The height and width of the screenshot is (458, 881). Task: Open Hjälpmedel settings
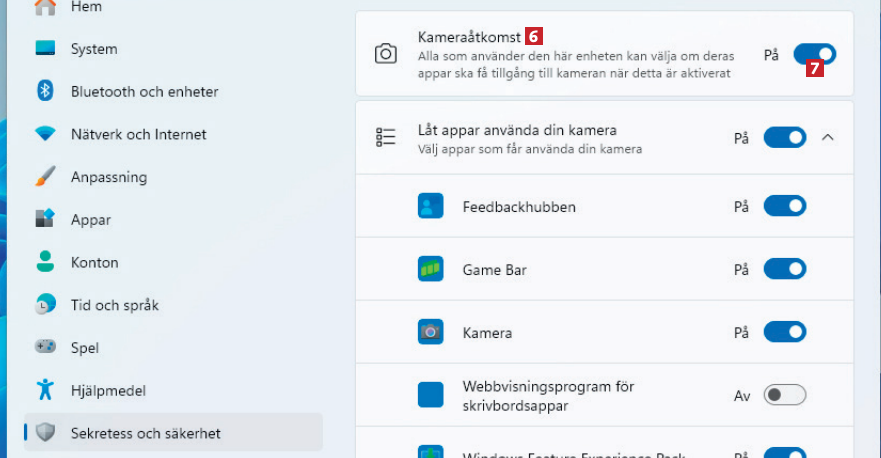[173, 390]
